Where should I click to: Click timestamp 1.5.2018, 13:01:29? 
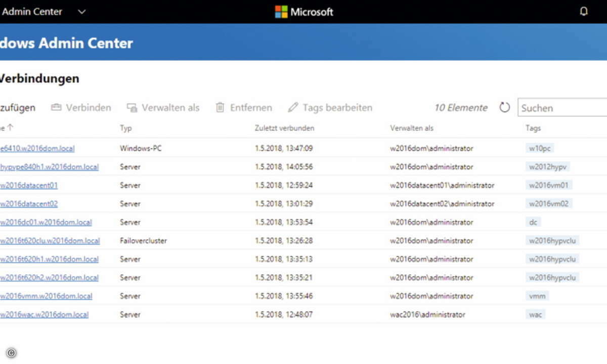tap(284, 204)
